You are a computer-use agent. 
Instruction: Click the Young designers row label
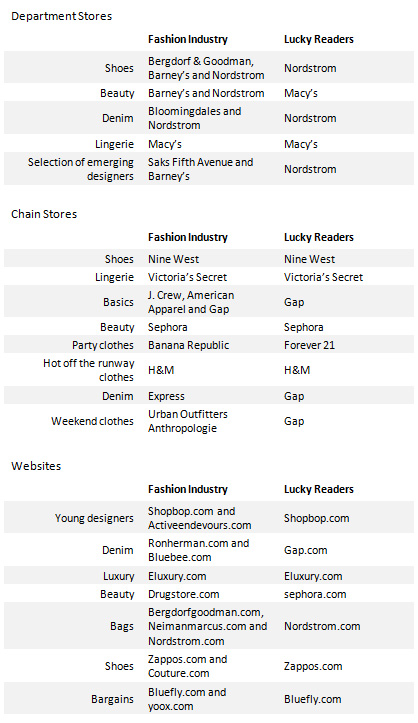[94, 518]
